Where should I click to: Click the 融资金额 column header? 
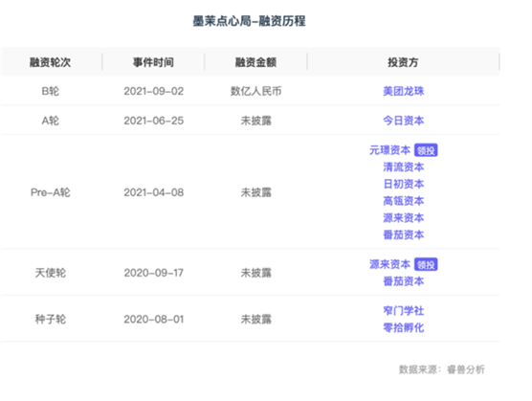255,62
